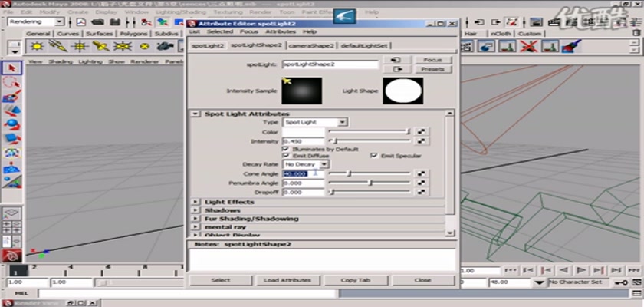Viewport: 644px width, 307px height.
Task: Activate the Paint selection tool
Action: [x=12, y=96]
